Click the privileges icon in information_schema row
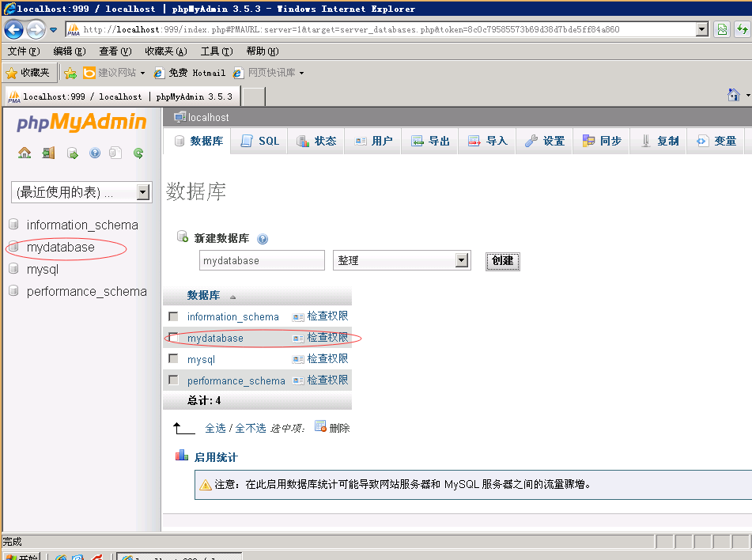The height and width of the screenshot is (560, 752). (x=298, y=317)
